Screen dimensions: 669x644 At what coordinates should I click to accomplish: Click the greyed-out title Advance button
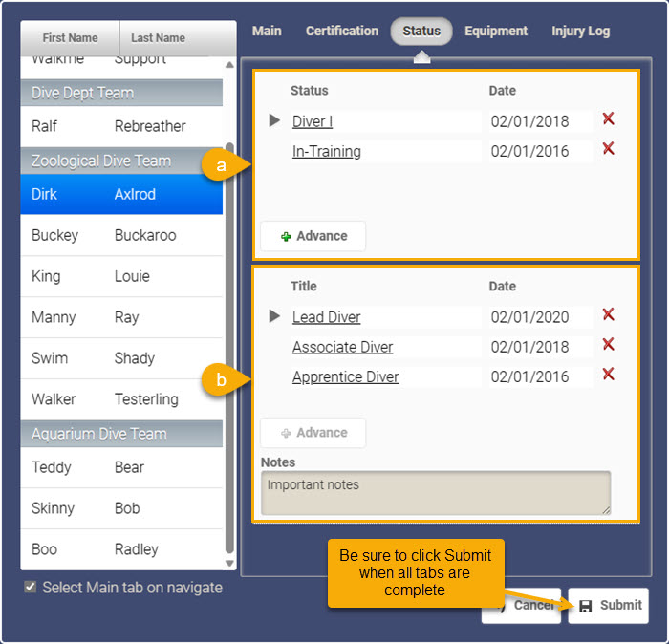[x=313, y=433]
